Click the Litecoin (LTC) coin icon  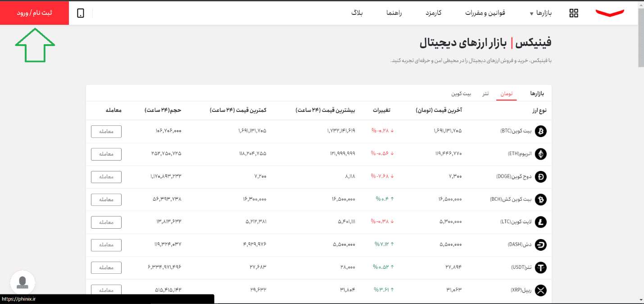(540, 222)
